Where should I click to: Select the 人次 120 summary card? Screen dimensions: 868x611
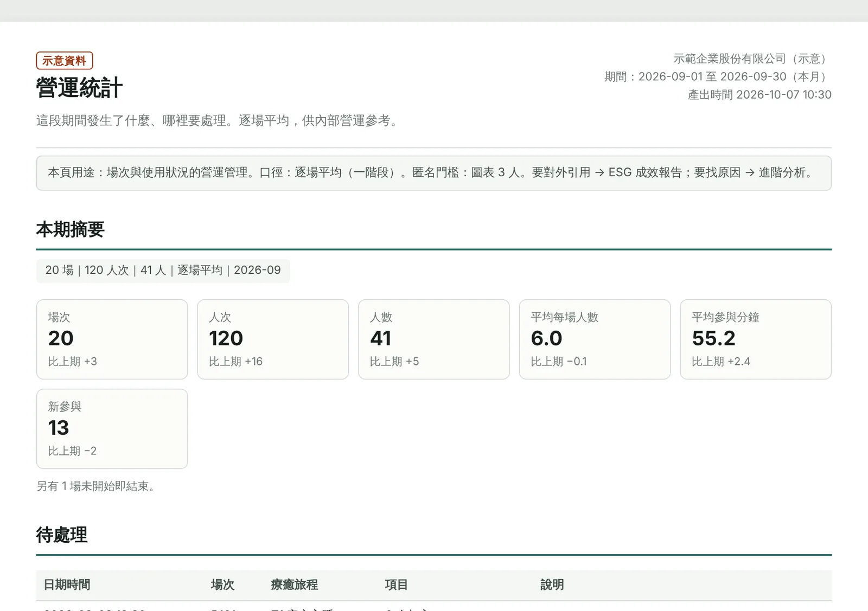(273, 339)
